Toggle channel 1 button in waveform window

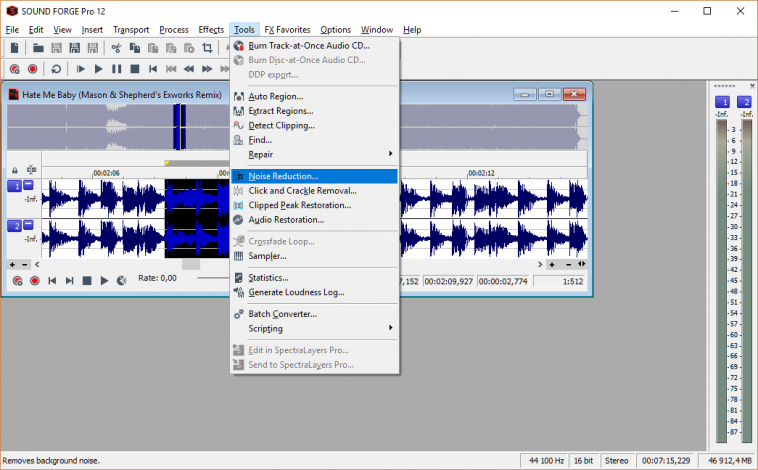[x=15, y=186]
